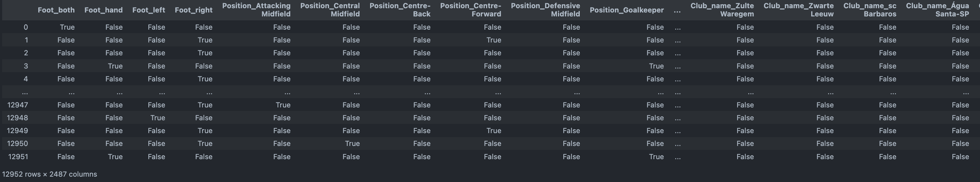Image resolution: width=980 pixels, height=182 pixels.
Task: Click the Position_Central Midfield column header
Action: (330, 10)
